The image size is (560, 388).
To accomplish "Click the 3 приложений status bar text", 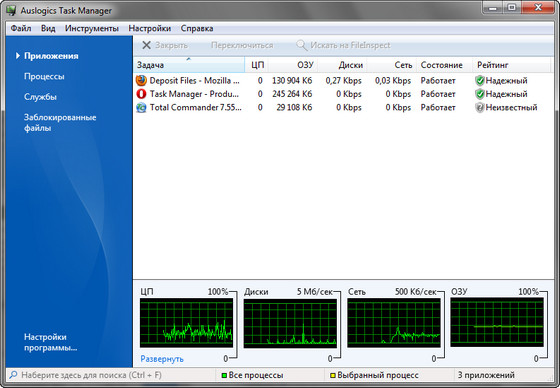I will pyautogui.click(x=486, y=375).
